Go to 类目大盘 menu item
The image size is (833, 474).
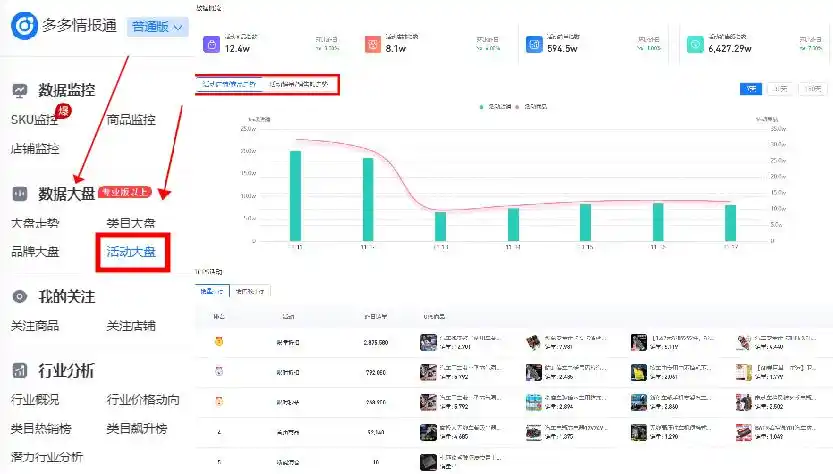point(131,223)
